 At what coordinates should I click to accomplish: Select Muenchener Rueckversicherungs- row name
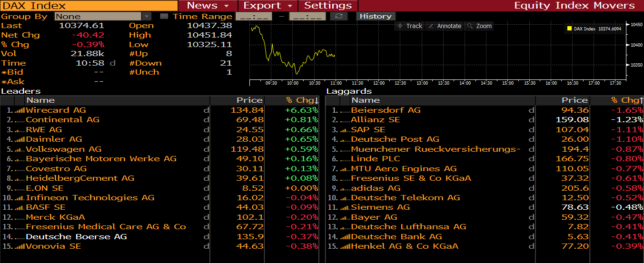436,149
